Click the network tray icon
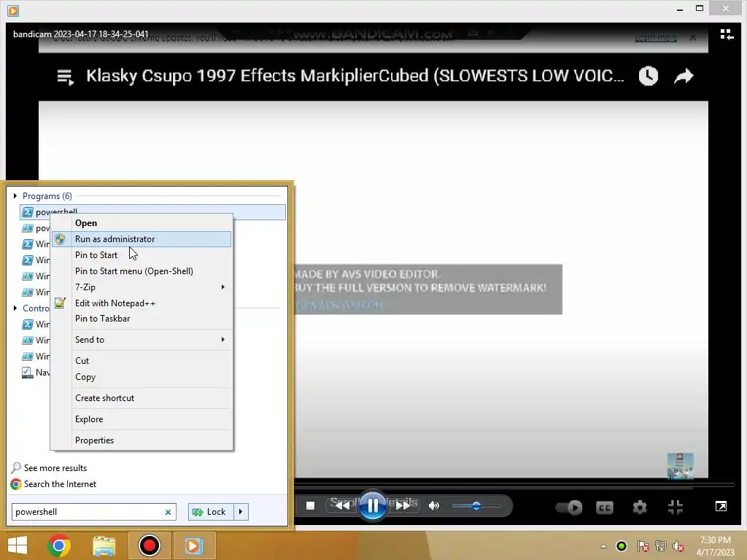This screenshot has height=560, width=747. coord(661,546)
